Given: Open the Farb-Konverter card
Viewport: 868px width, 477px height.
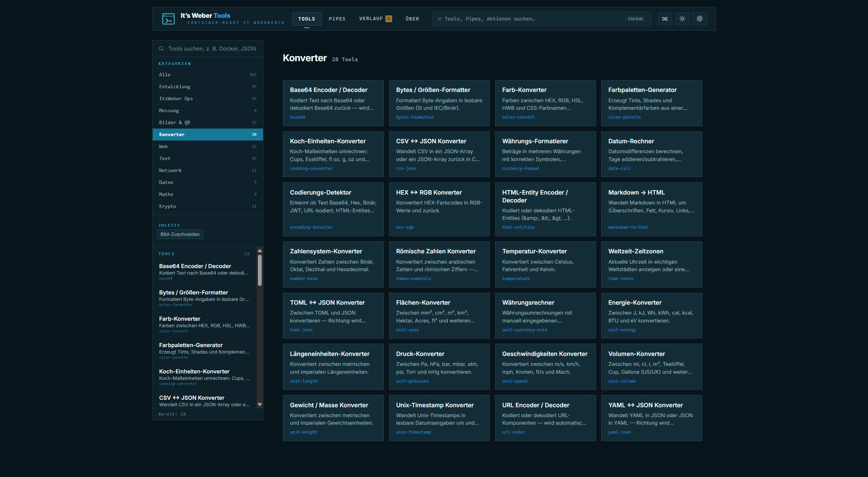Looking at the screenshot, I should [x=546, y=103].
